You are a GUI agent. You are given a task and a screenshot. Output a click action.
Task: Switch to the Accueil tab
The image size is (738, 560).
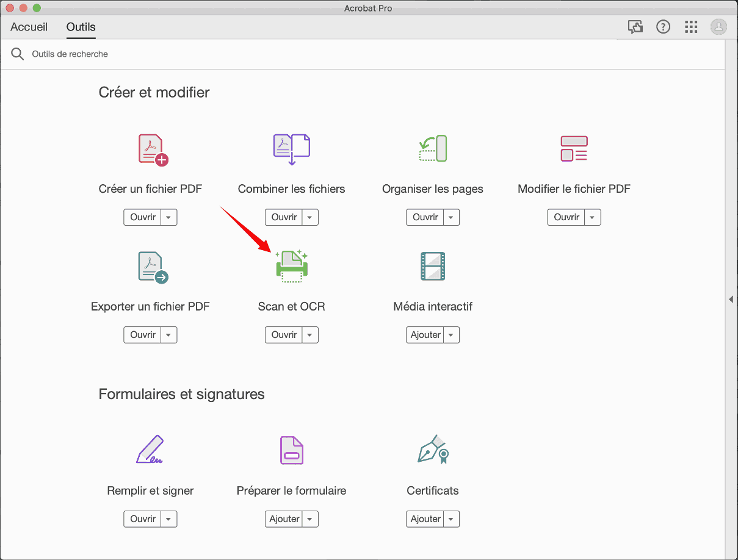(x=29, y=27)
